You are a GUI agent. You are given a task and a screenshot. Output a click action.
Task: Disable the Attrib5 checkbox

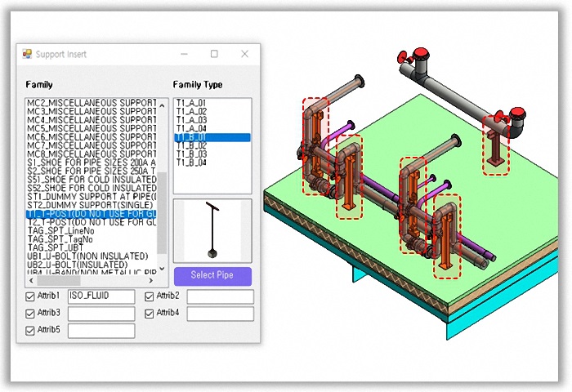(31, 331)
